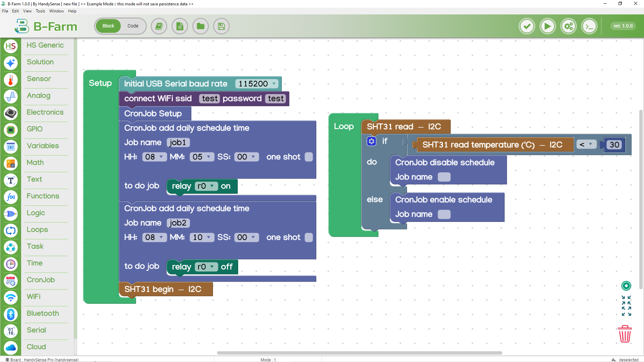Open the Bluetooth category icon

tap(11, 314)
